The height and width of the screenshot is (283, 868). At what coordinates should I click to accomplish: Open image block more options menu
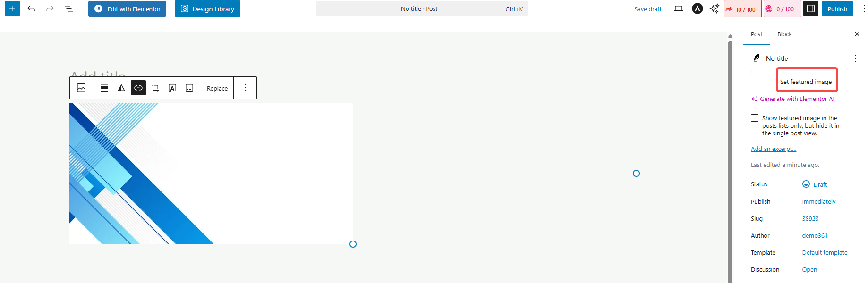tap(245, 88)
